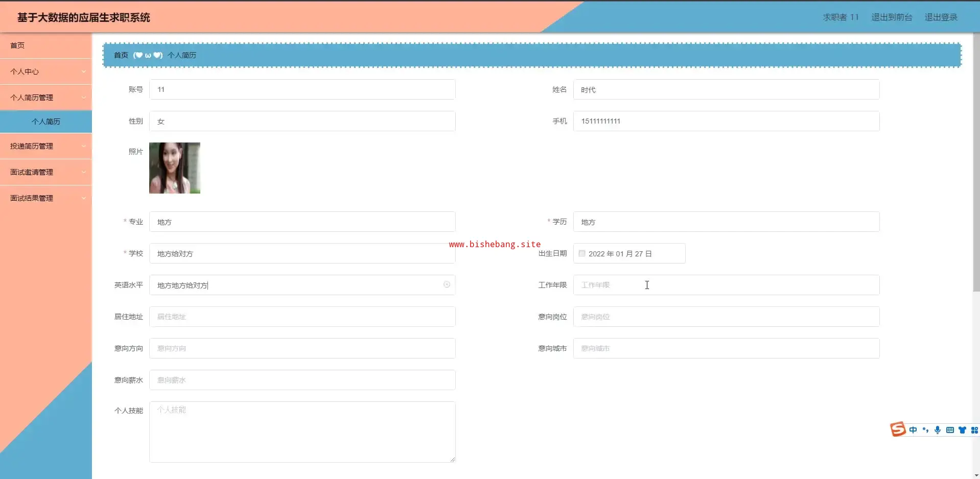Click the 首页 breadcrumb link

pos(121,55)
